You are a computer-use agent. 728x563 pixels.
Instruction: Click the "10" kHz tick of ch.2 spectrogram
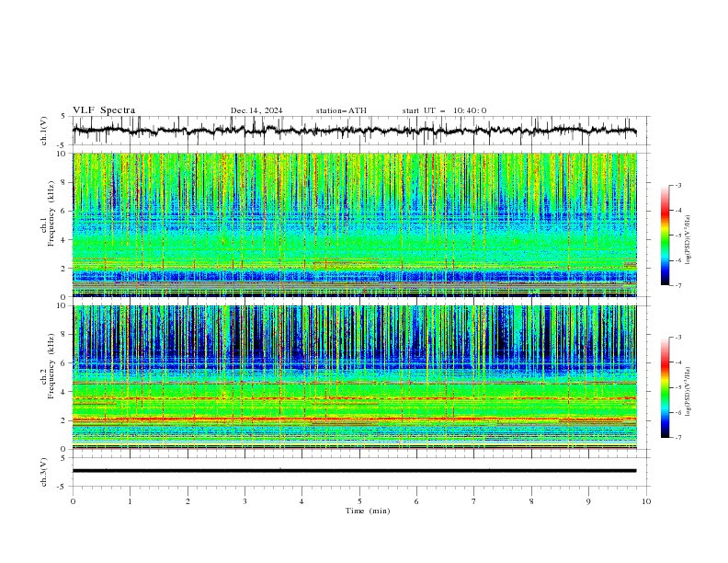coord(63,305)
